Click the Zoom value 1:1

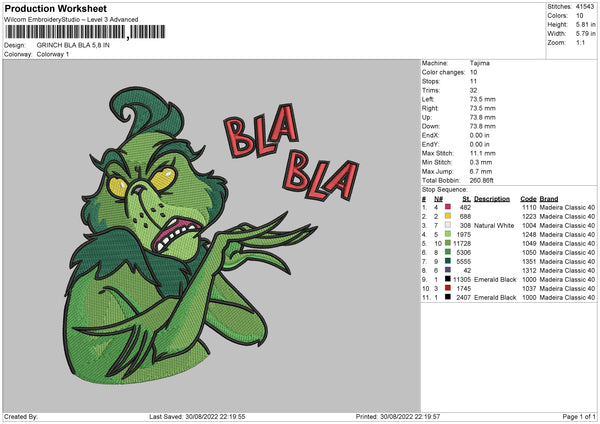580,42
